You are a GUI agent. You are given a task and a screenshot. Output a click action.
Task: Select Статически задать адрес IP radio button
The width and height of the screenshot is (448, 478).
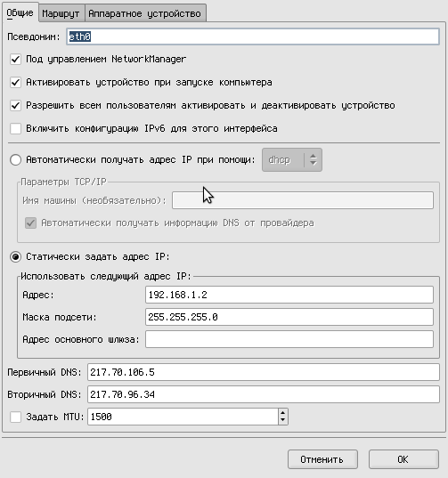pyautogui.click(x=15, y=256)
